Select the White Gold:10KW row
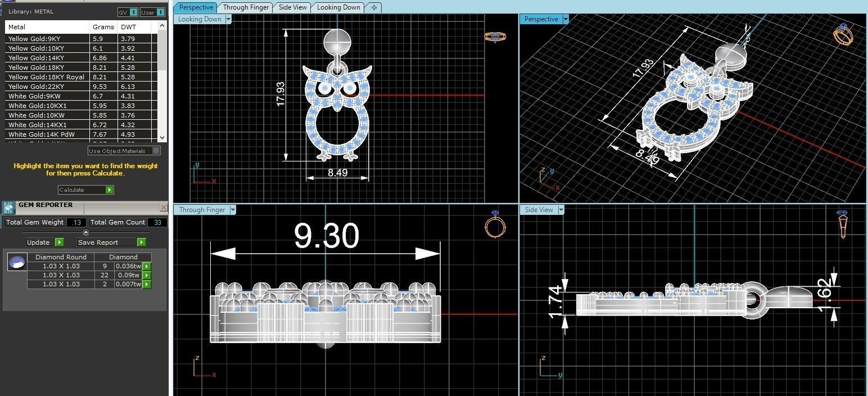This screenshot has height=396, width=868. (x=82, y=115)
